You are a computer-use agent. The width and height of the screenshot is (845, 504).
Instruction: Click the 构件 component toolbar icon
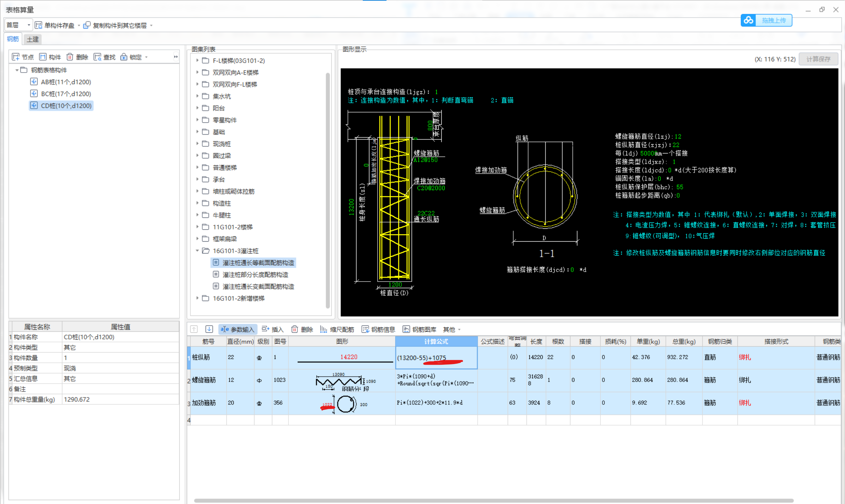click(x=43, y=57)
